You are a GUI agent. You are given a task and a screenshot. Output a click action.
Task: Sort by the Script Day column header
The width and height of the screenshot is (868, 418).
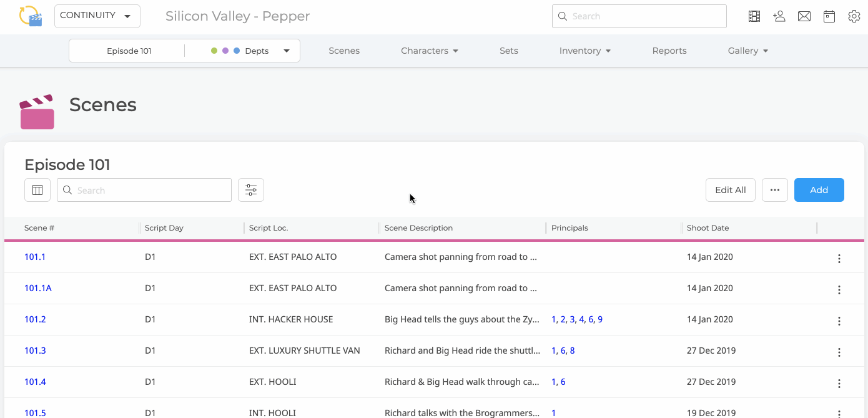[164, 228]
